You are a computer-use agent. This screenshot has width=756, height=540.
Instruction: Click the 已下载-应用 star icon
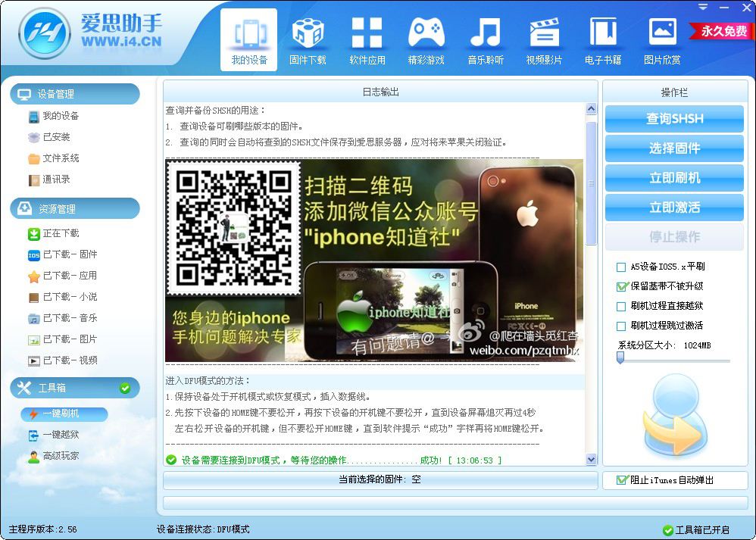[x=34, y=276]
